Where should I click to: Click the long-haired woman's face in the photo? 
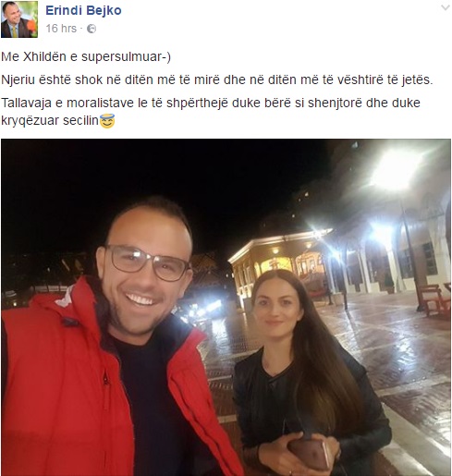pyautogui.click(x=276, y=311)
